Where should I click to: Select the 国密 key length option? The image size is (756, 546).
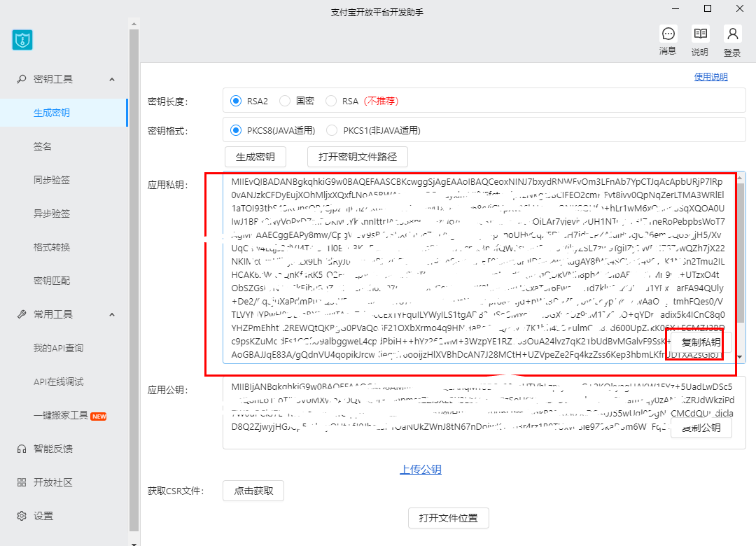click(x=285, y=101)
